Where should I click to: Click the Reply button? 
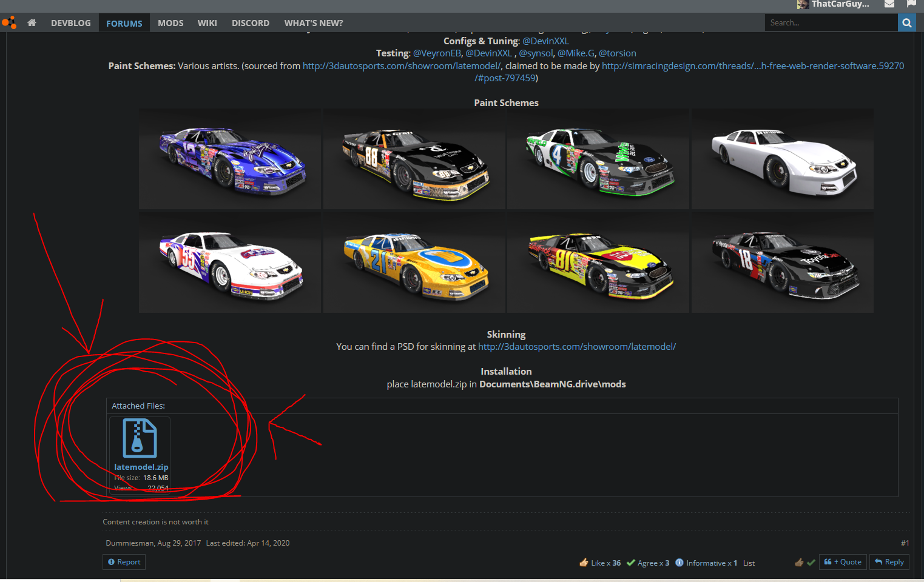click(x=889, y=562)
